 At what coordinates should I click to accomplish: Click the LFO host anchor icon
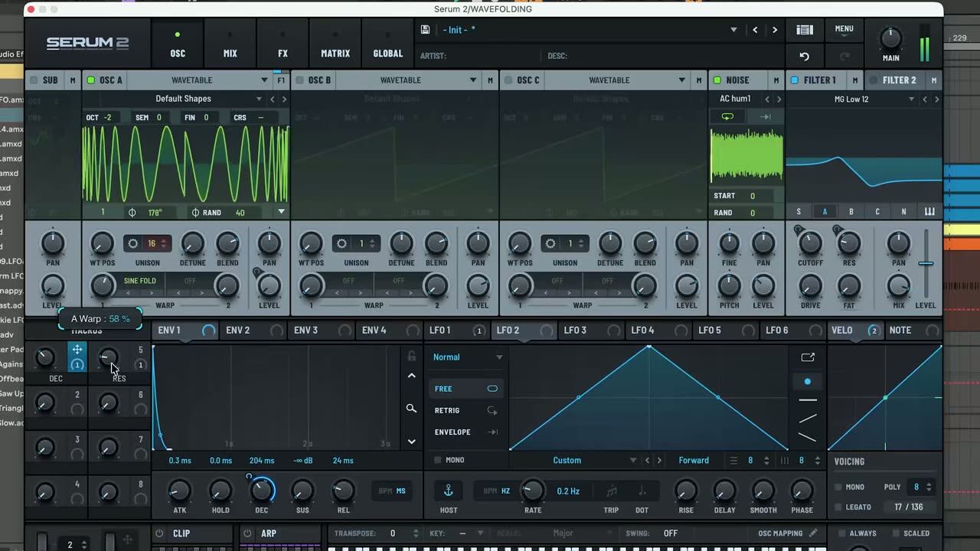point(449,491)
